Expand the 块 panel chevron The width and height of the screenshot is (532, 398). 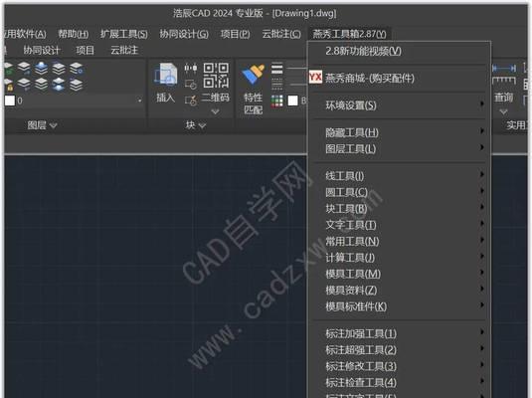202,126
